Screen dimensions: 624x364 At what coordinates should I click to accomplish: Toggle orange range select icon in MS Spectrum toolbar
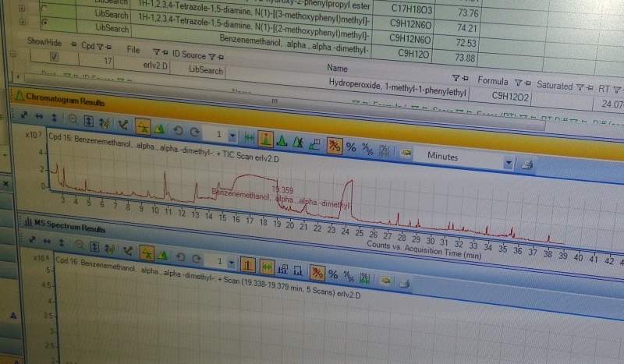click(267, 267)
